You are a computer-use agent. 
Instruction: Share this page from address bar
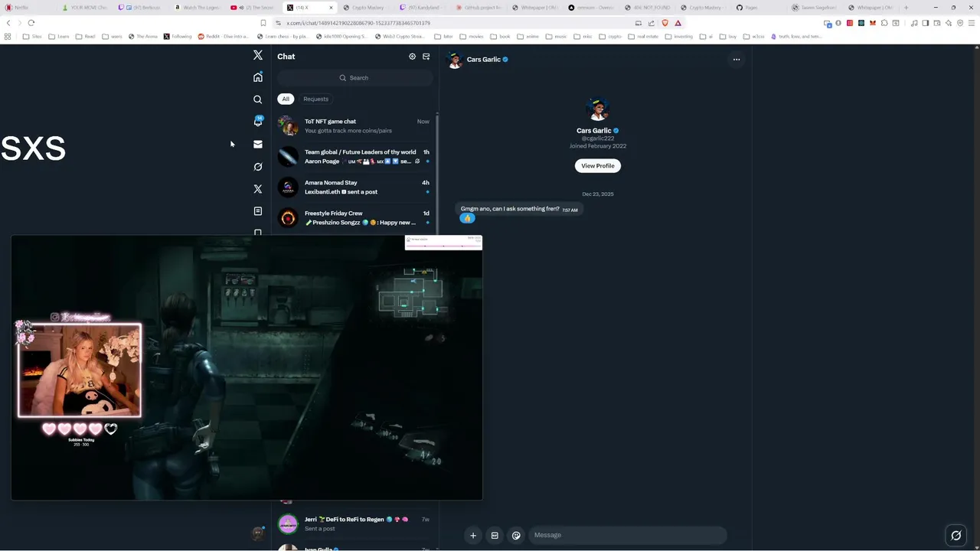pyautogui.click(x=652, y=23)
